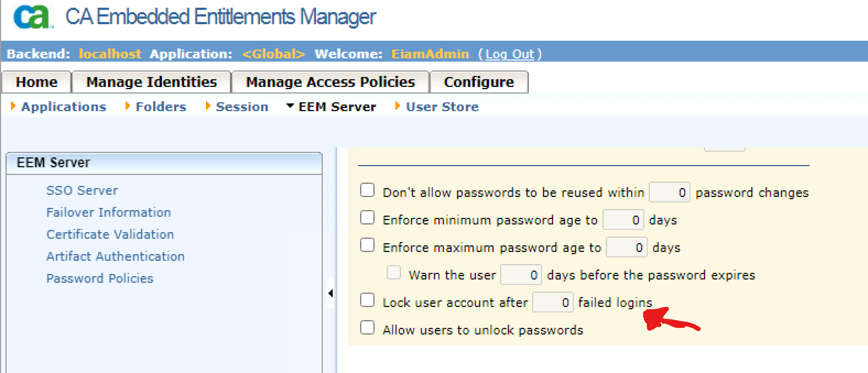Enable Lock user account after failed logins

tap(367, 300)
